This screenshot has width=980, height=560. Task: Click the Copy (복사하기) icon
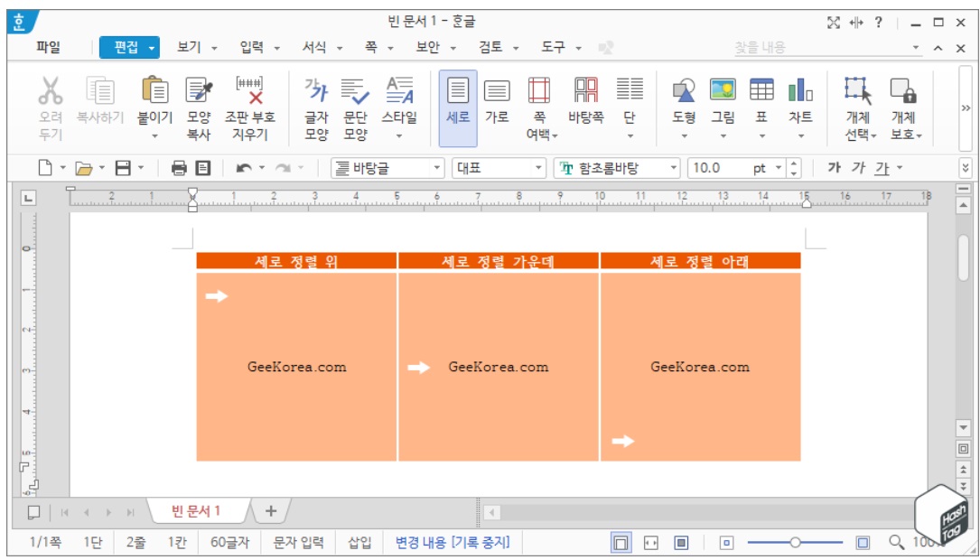tap(100, 90)
